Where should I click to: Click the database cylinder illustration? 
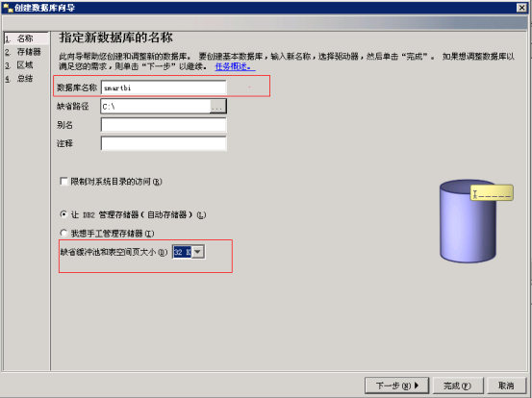[x=468, y=221]
